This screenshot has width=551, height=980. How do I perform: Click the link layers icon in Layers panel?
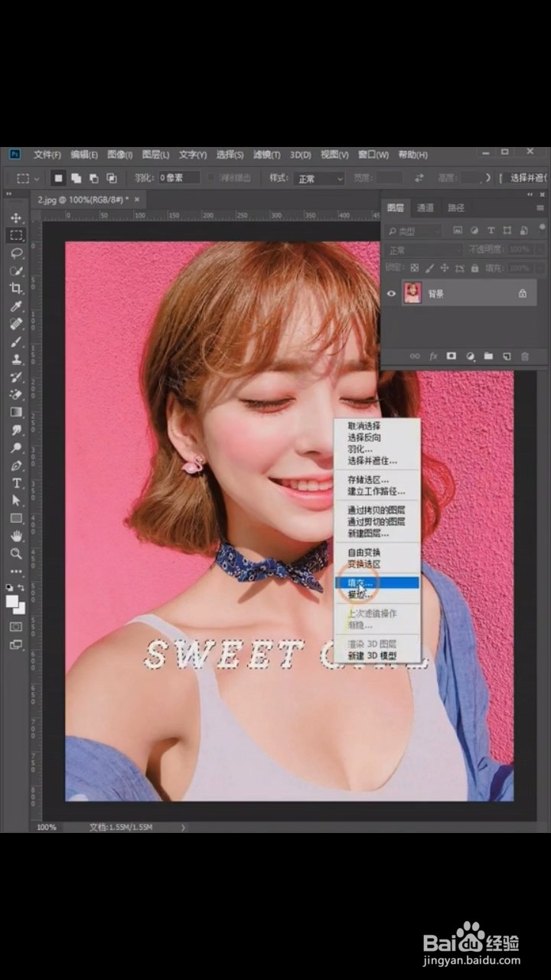[415, 356]
